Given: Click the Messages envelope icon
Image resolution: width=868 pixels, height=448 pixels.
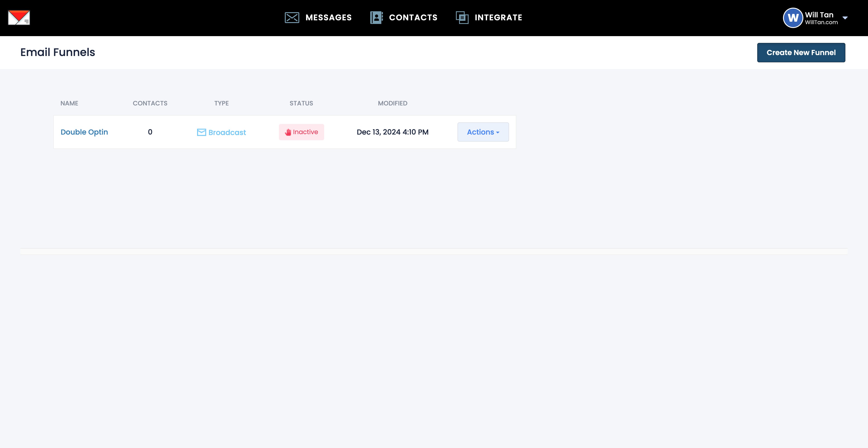Looking at the screenshot, I should [x=292, y=18].
